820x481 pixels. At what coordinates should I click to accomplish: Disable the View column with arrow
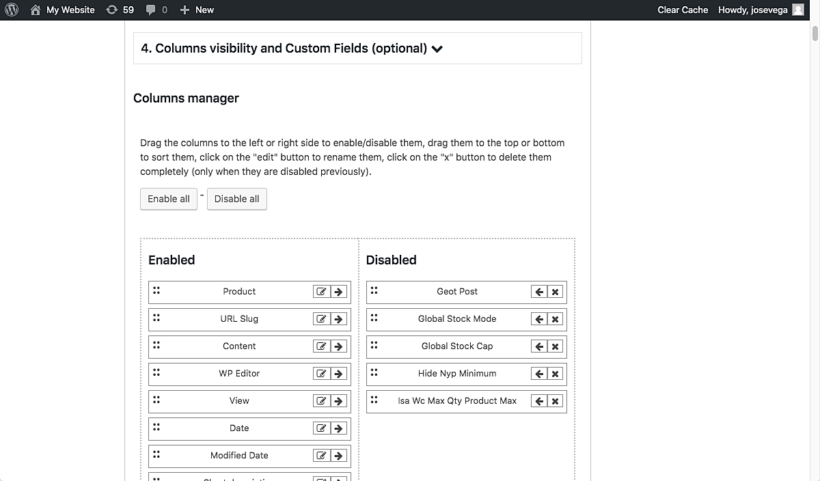tap(338, 401)
